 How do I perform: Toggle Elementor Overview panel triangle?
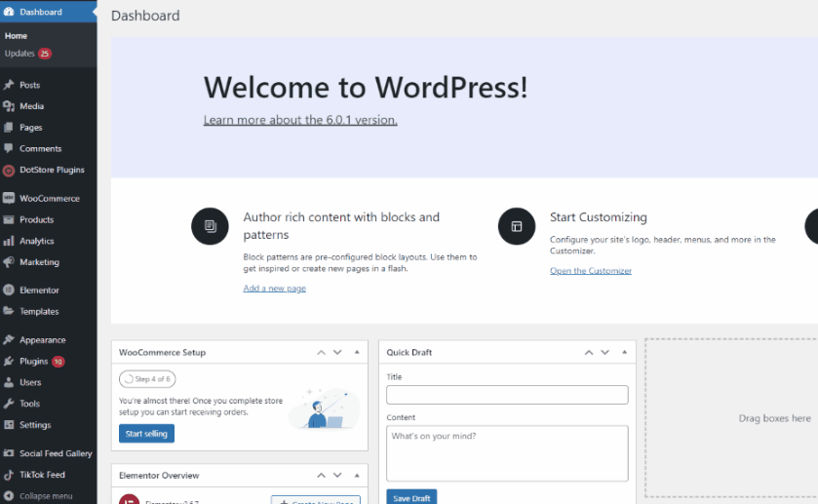coord(357,476)
